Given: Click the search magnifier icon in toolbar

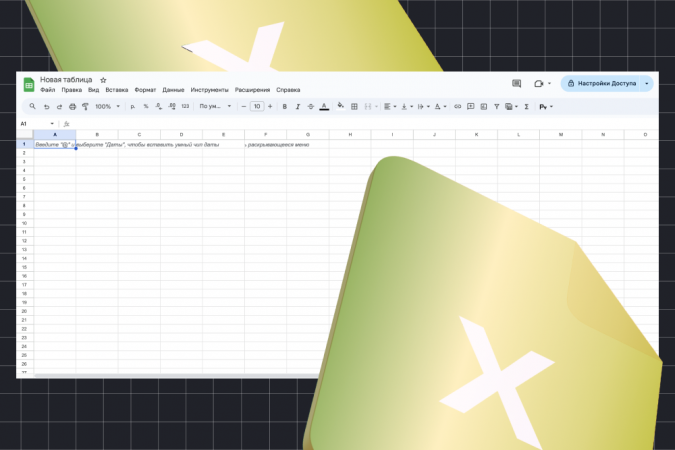Looking at the screenshot, I should 33,106.
